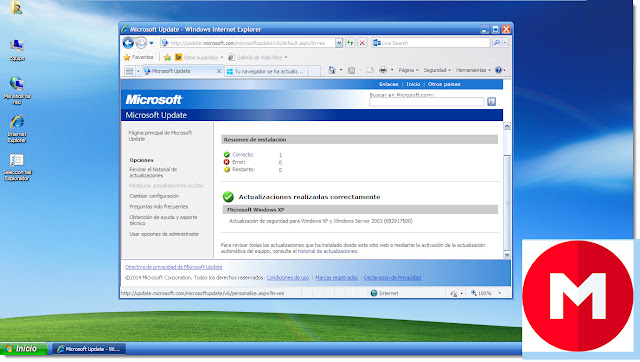Open a new blank tab
Screen dimensions: 640x362
(314, 71)
